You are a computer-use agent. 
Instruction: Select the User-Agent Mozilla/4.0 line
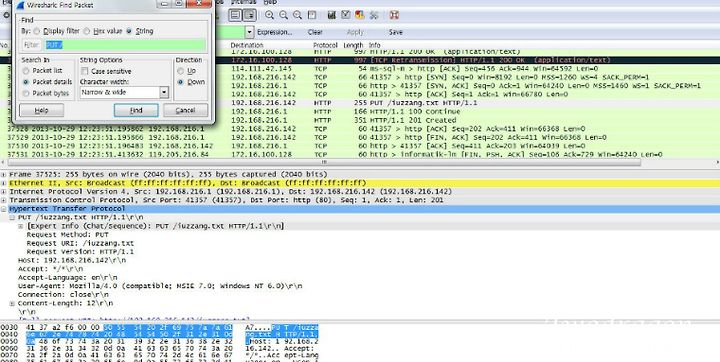point(160,286)
